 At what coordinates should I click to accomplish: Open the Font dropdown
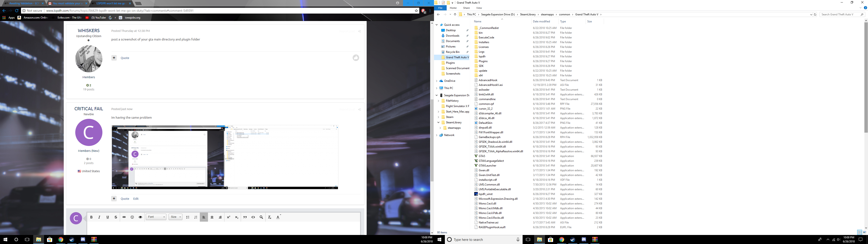tap(156, 217)
